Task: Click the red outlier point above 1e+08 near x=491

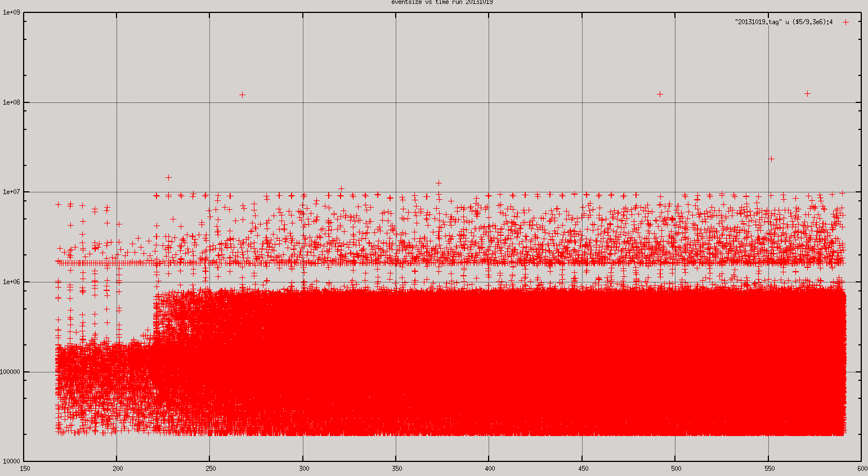Action: [660, 94]
